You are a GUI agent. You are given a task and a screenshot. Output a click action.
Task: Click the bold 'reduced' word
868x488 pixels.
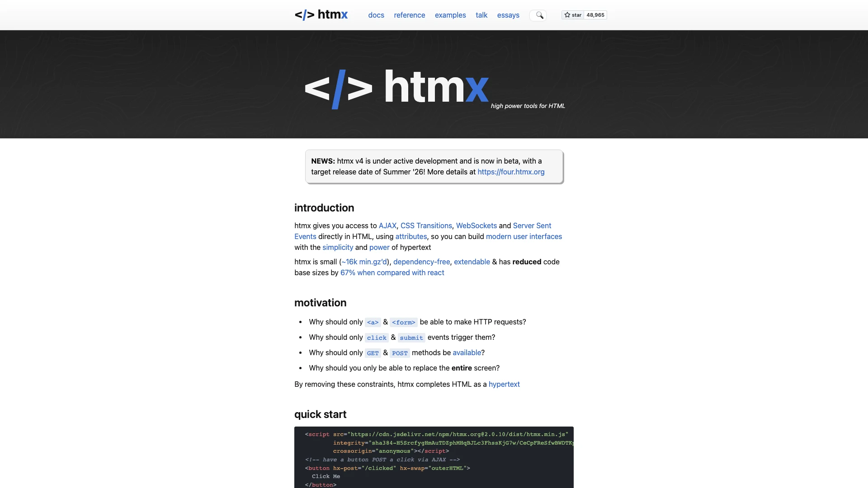click(x=527, y=262)
